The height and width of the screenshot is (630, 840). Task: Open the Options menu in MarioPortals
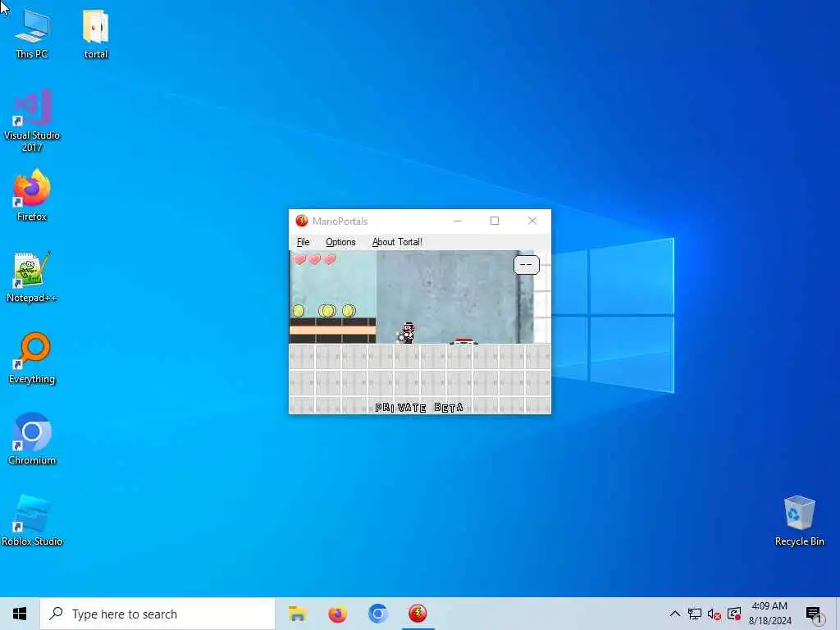click(340, 242)
